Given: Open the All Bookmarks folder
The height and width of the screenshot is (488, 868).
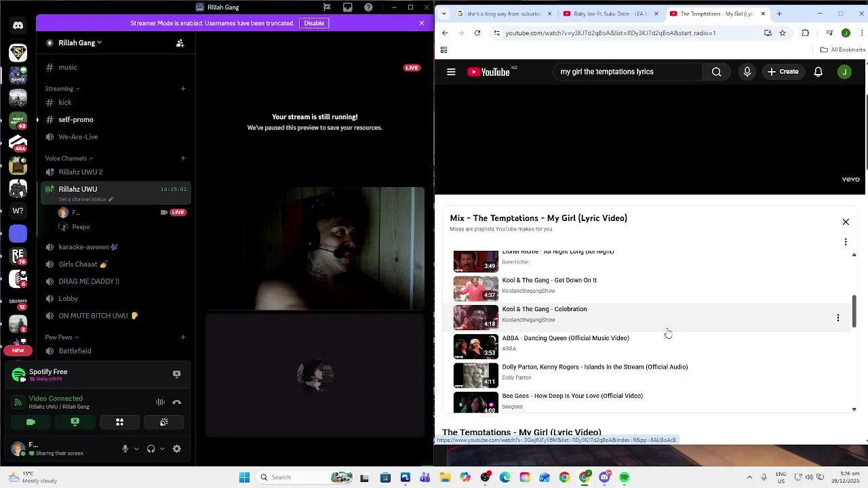Looking at the screenshot, I should click(843, 49).
